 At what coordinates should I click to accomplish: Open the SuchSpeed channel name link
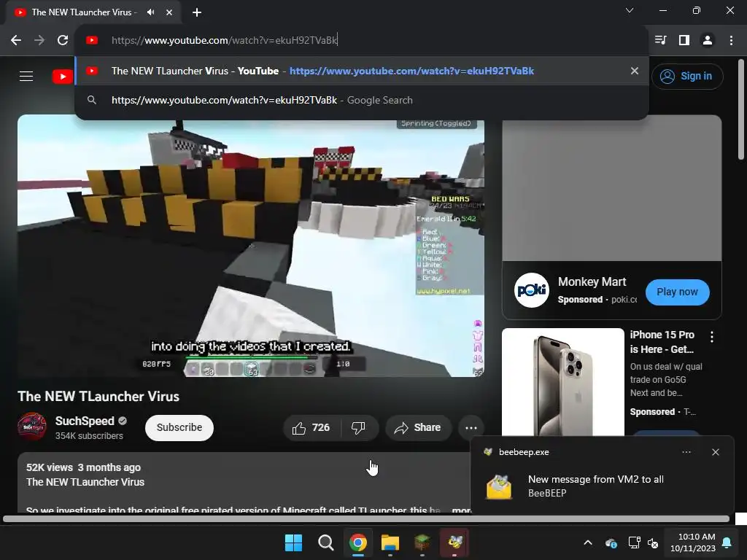[x=85, y=421]
